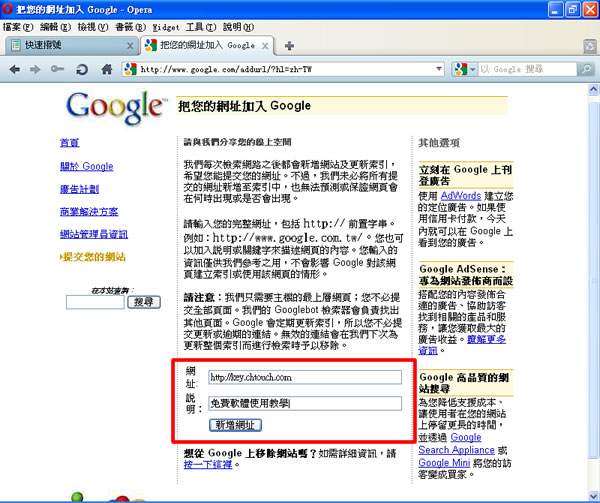Open the 檢視 menu

93,27
